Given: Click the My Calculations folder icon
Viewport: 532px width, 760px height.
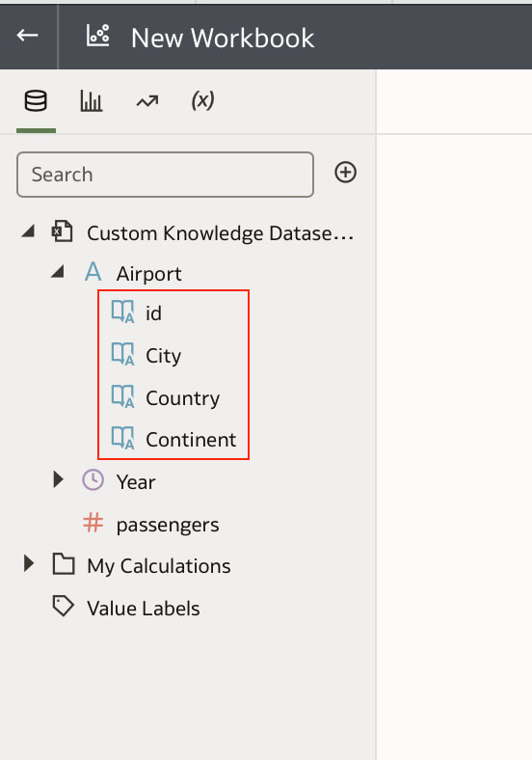Looking at the screenshot, I should tap(64, 564).
